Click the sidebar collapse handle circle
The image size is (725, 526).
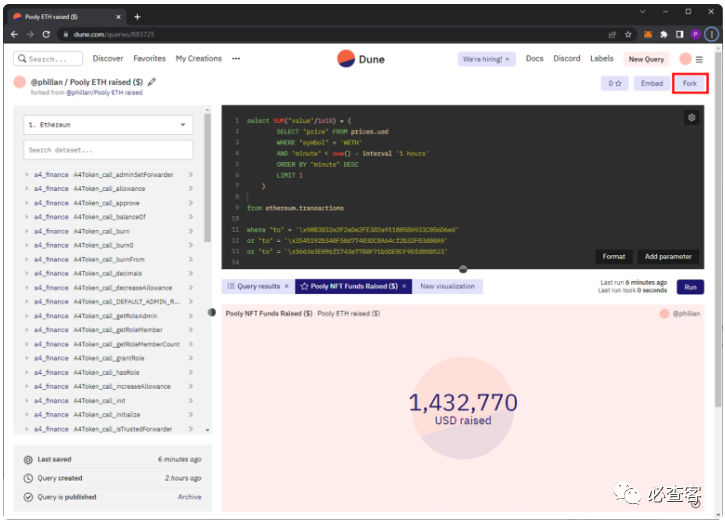[212, 312]
